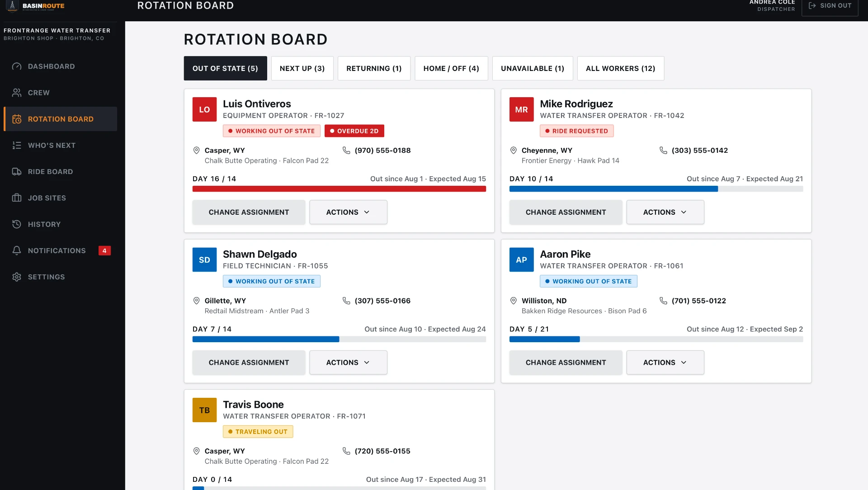Open Notifications bell icon
Image resolution: width=868 pixels, height=490 pixels.
click(17, 250)
